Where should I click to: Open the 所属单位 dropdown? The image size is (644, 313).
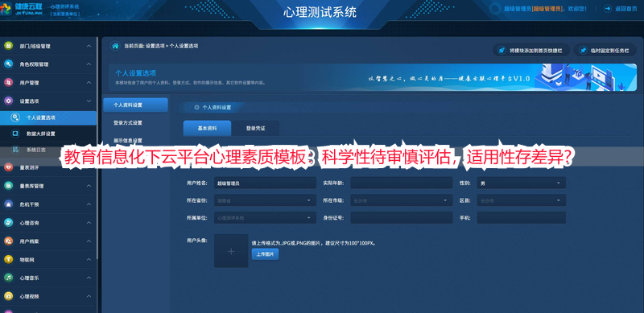(x=265, y=218)
